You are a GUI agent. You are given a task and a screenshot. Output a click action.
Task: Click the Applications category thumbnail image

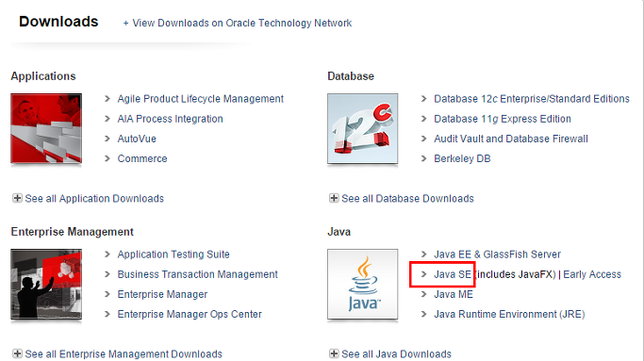46,128
